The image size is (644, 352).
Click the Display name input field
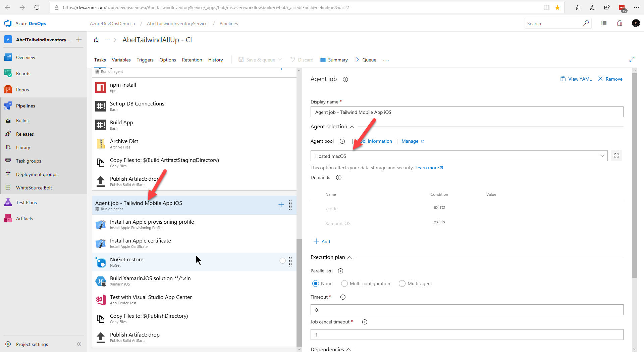point(467,112)
